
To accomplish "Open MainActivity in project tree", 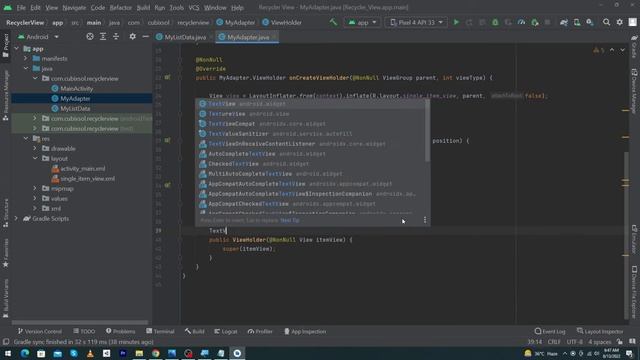I will pyautogui.click(x=76, y=89).
